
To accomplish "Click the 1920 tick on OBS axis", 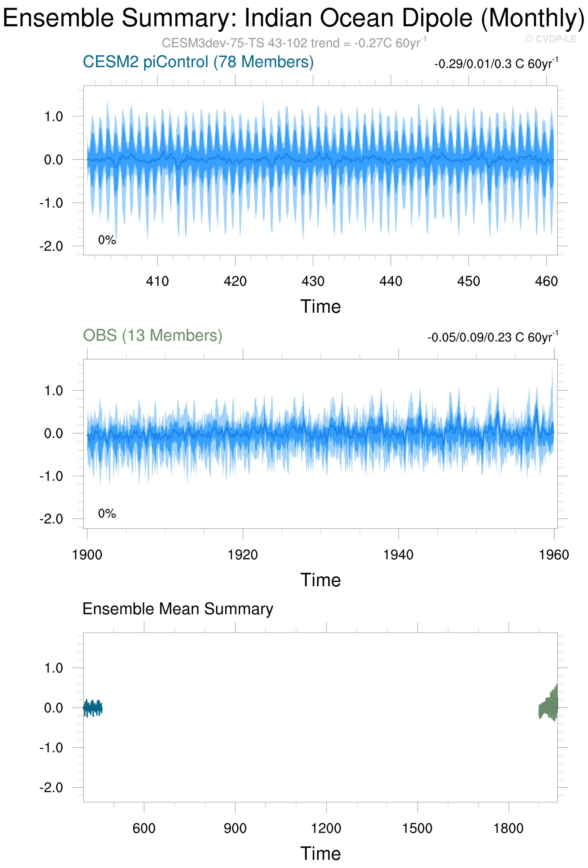I will (x=243, y=555).
